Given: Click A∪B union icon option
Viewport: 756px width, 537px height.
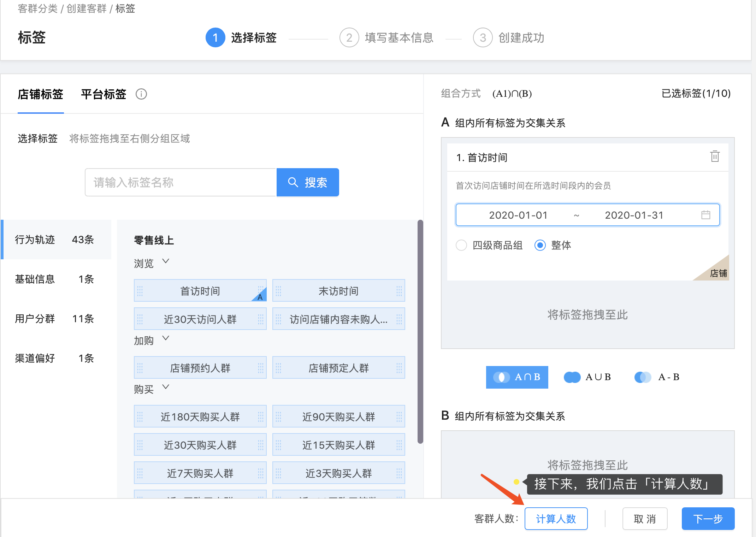Looking at the screenshot, I should pyautogui.click(x=572, y=377).
